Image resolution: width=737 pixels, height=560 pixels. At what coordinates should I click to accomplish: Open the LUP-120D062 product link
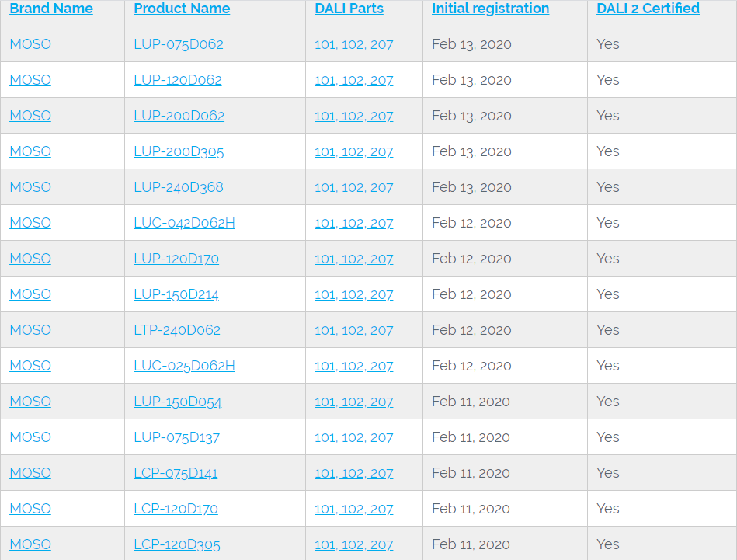[178, 80]
